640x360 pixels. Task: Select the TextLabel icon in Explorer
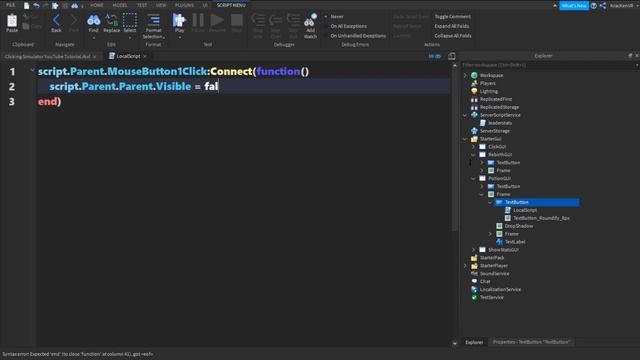click(499, 242)
